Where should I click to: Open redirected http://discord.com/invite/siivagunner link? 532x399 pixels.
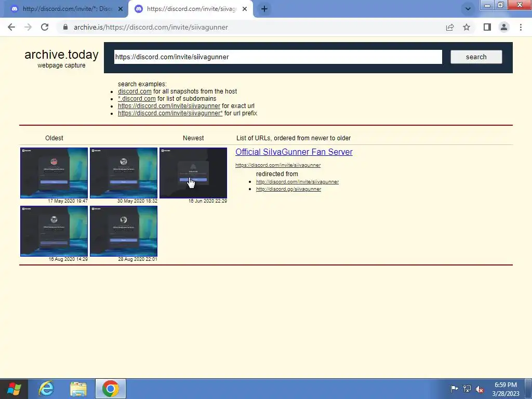[297, 182]
